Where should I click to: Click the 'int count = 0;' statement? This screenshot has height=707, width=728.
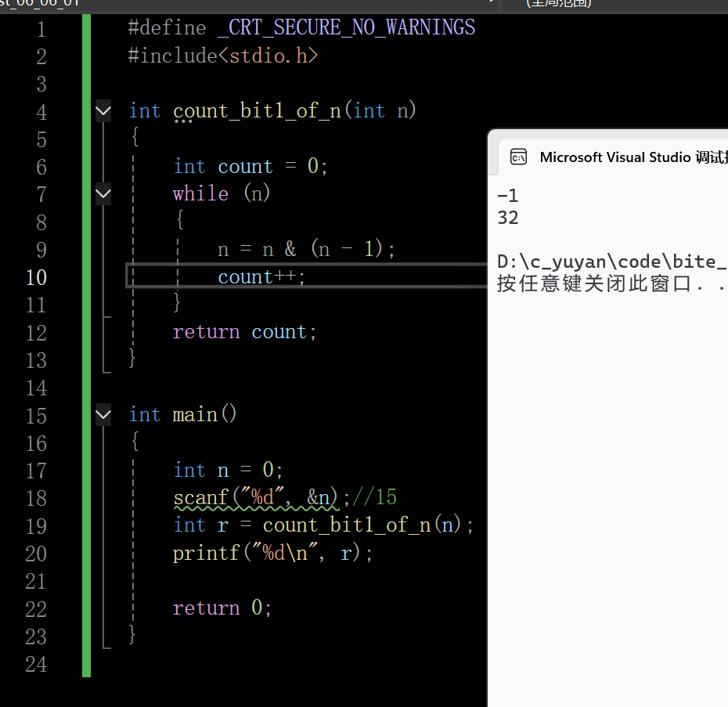pyautogui.click(x=250, y=166)
